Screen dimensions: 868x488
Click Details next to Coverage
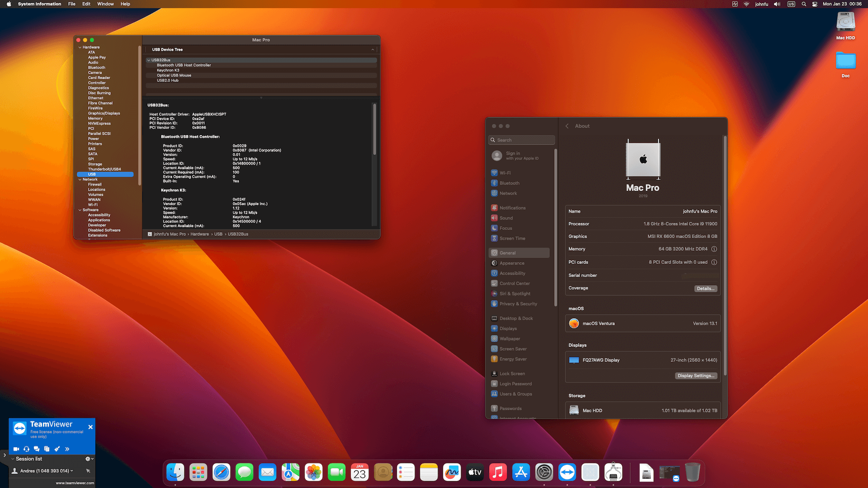click(x=706, y=288)
